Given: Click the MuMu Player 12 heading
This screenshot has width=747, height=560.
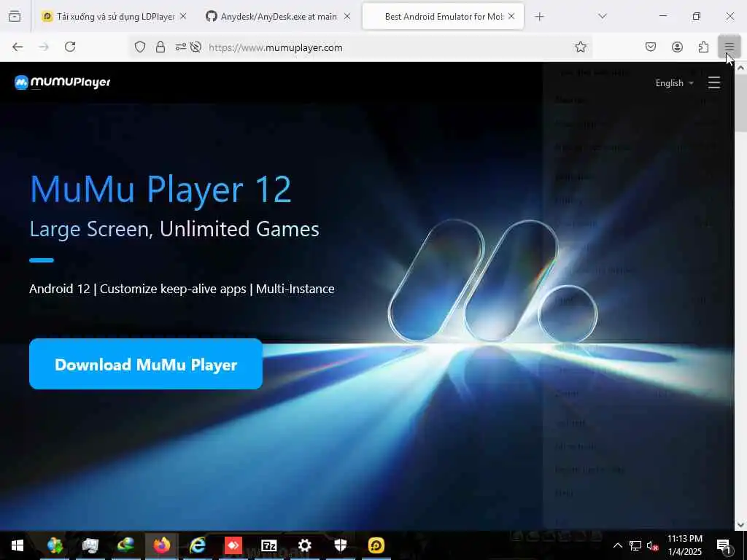Looking at the screenshot, I should point(160,190).
